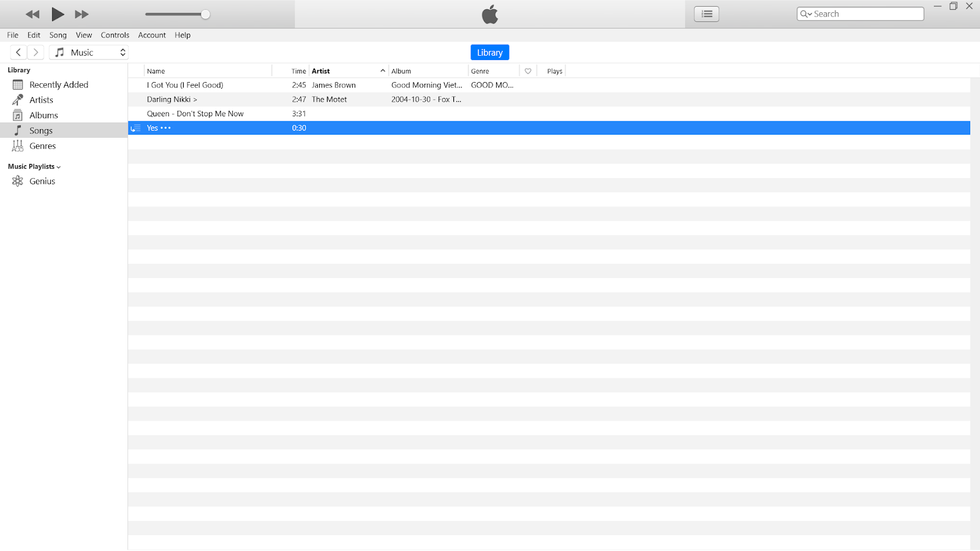
Task: Click the 2004-10-30 - Fox T... album cell
Action: click(426, 99)
